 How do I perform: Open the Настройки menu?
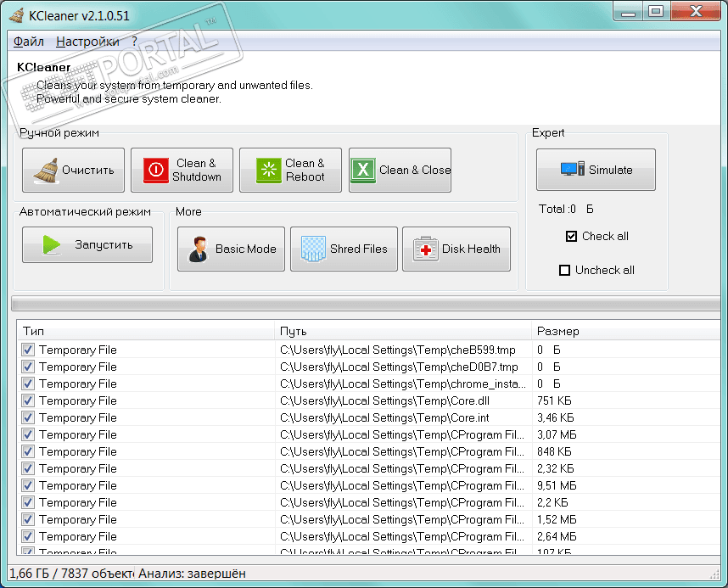pyautogui.click(x=87, y=42)
